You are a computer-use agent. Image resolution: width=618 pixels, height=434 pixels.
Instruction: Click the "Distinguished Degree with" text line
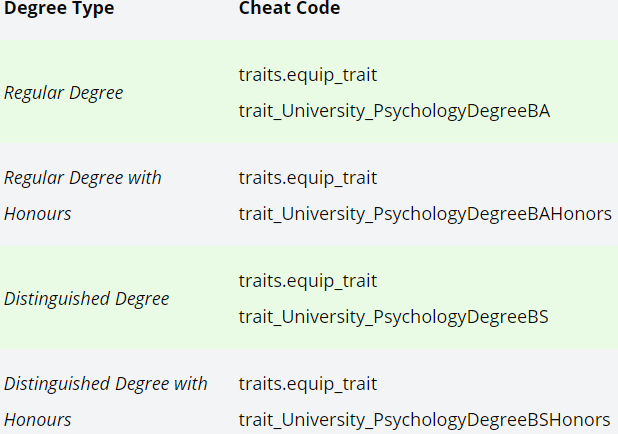tap(106, 383)
